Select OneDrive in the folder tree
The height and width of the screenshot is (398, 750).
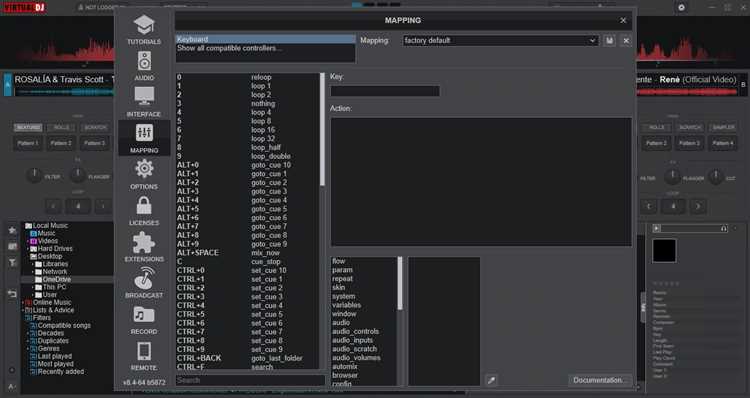click(x=56, y=279)
